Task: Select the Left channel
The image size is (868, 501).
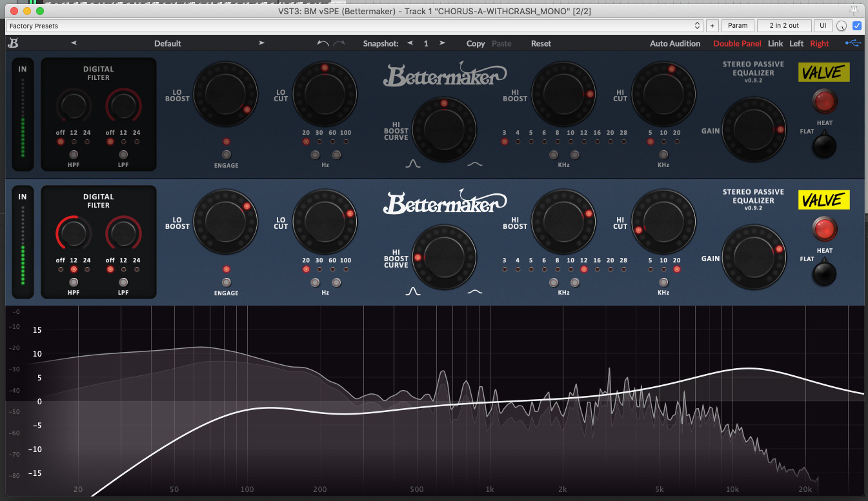Action: pos(796,43)
